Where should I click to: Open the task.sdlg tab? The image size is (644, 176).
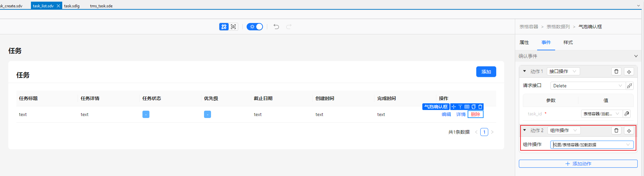[x=72, y=6]
